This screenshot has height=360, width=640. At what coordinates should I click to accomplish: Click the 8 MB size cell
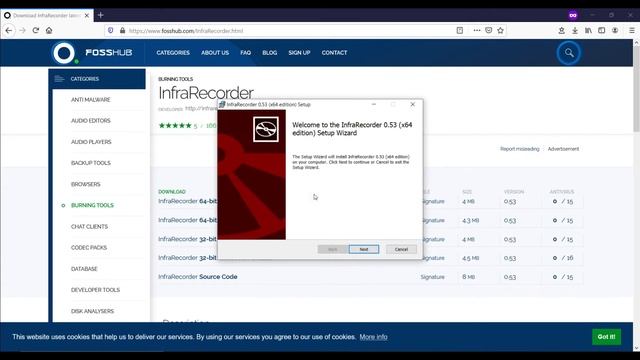469,277
